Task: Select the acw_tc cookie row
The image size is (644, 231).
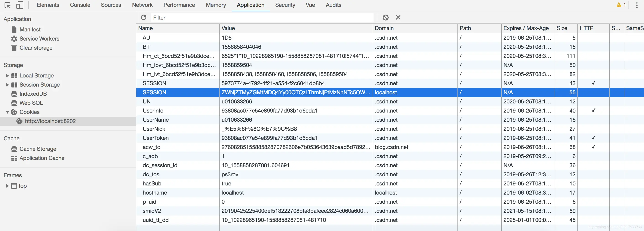Action: click(x=390, y=147)
